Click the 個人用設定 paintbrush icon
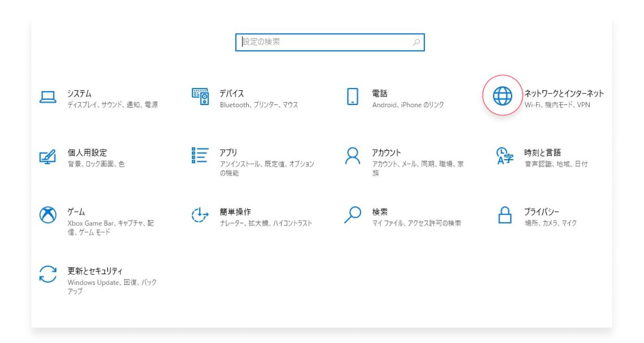This screenshot has height=343, width=644. [48, 156]
